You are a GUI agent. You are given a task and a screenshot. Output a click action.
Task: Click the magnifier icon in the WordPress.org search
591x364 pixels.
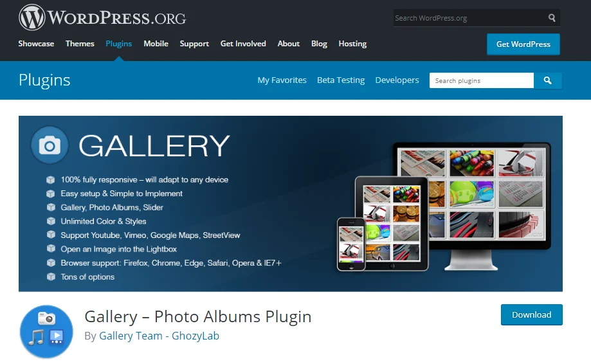552,18
